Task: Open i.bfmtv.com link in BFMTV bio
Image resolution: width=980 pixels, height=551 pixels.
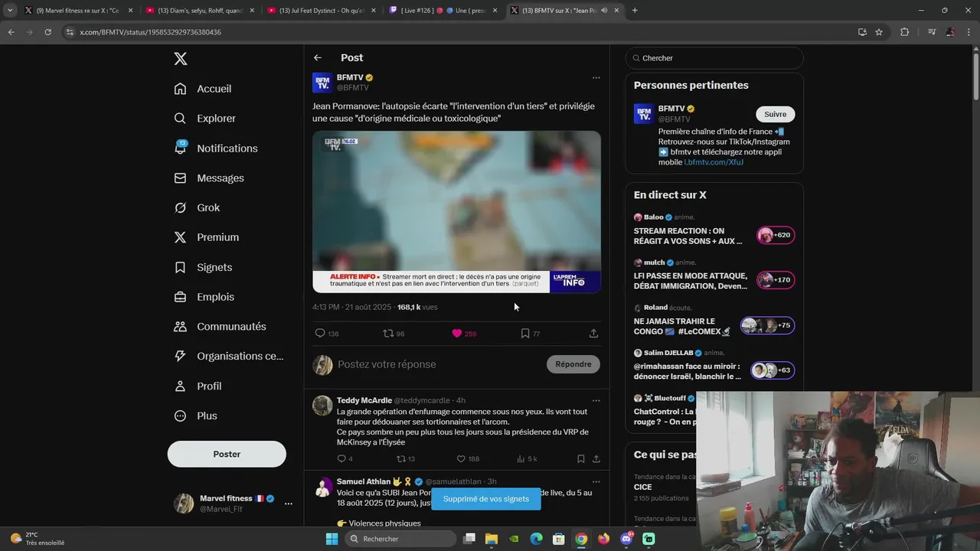Action: click(714, 162)
